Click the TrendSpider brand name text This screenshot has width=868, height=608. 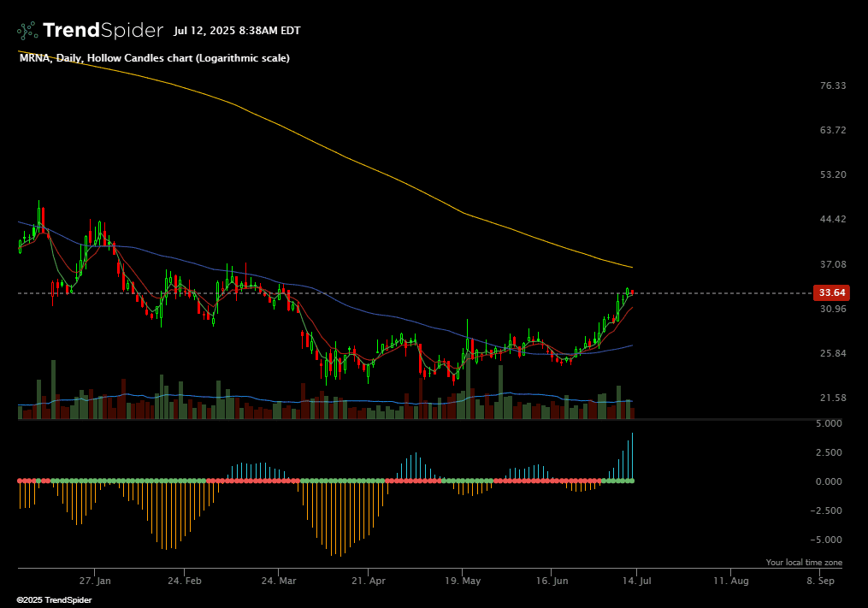click(103, 31)
